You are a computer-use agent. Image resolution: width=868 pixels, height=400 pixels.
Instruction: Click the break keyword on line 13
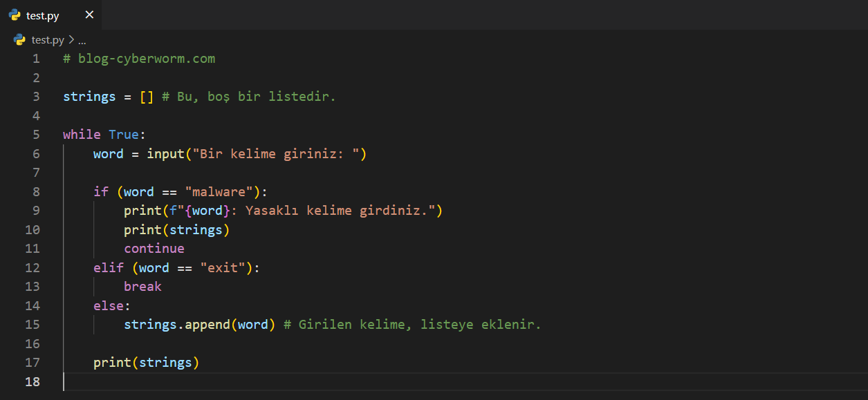(142, 287)
